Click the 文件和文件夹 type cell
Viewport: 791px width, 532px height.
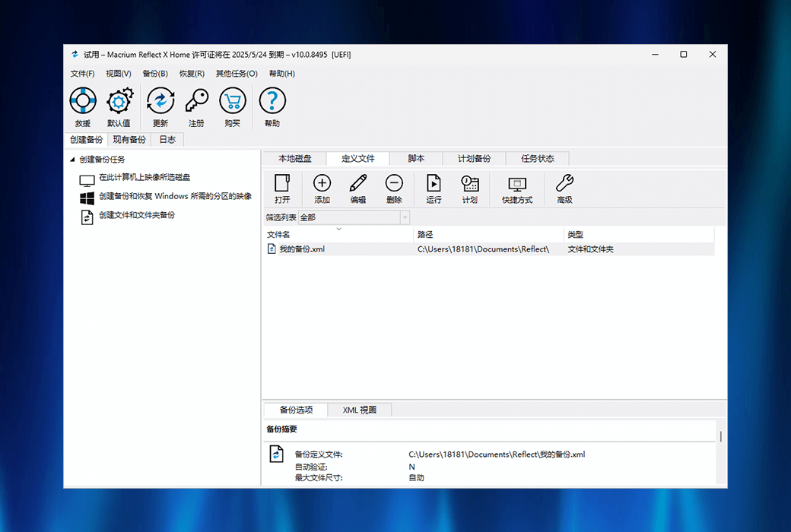591,249
